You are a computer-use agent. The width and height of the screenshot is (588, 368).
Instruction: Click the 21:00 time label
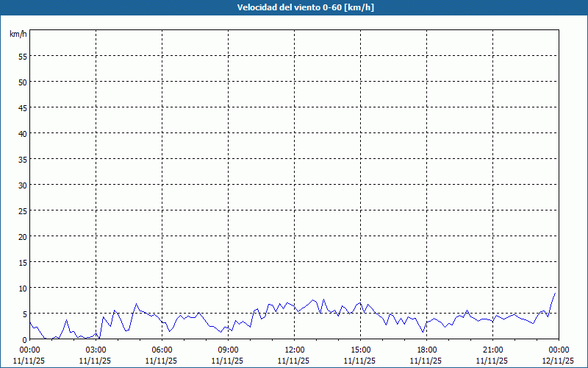point(492,350)
